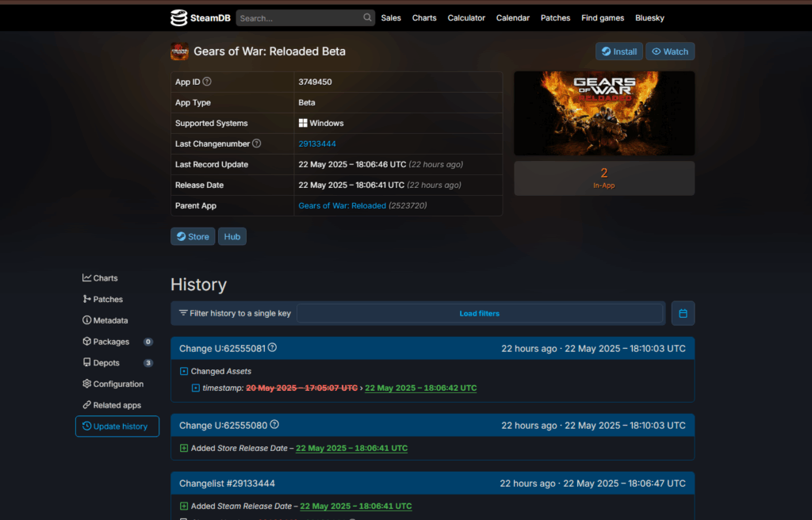Click the Gears of War: Reloaded Beta title
Viewport: 812px width, 520px height.
270,52
